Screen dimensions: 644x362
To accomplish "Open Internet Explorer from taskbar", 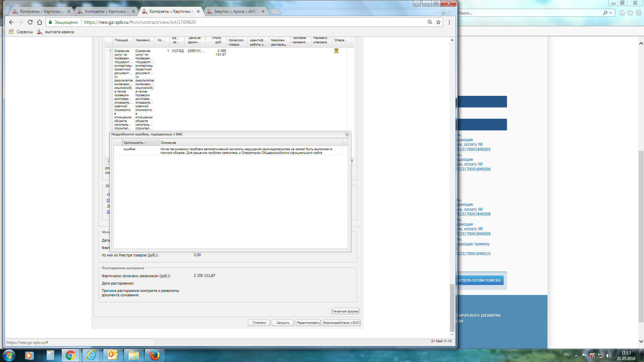I will coord(91,355).
